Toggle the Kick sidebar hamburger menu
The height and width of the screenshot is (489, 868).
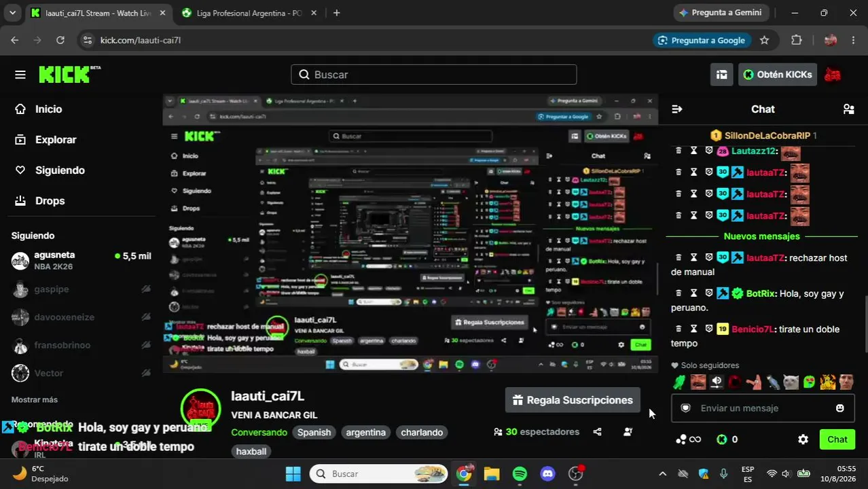pyautogui.click(x=20, y=75)
